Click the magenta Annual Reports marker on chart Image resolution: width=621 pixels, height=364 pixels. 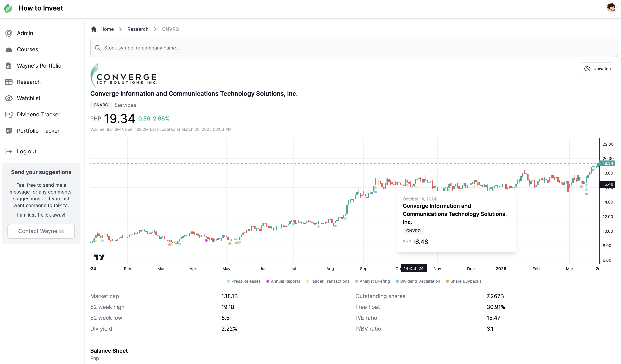pos(206,240)
